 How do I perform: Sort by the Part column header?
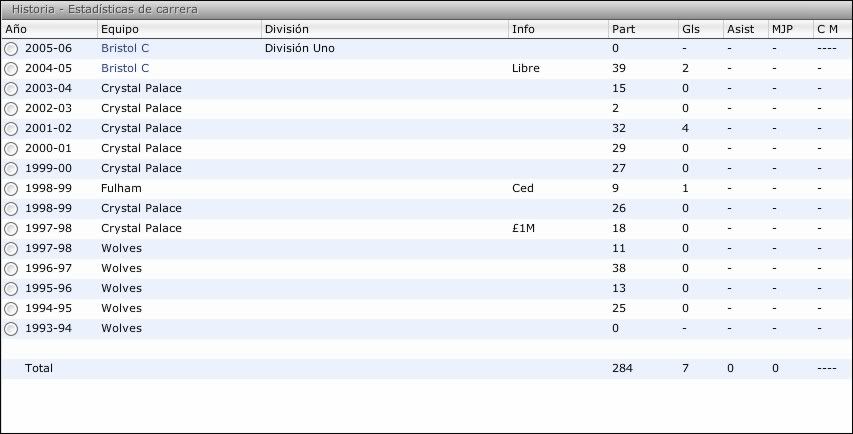point(644,29)
